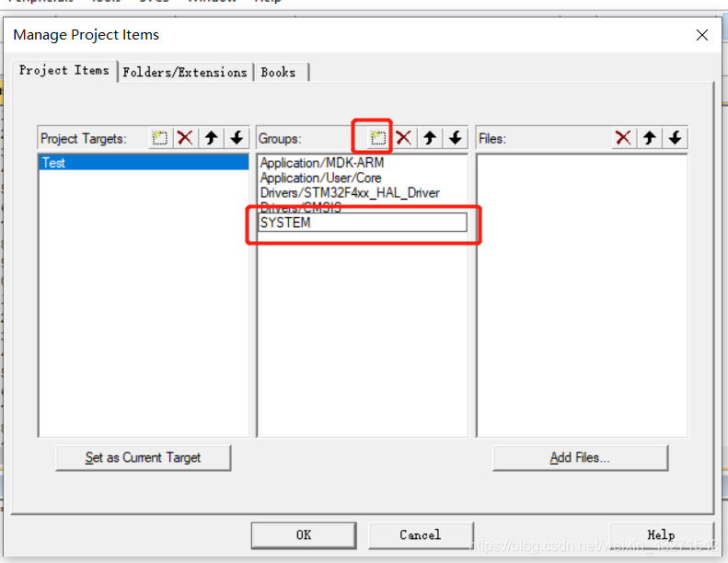This screenshot has width=728, height=563.
Task: Select the Test project target
Action: pos(144,163)
